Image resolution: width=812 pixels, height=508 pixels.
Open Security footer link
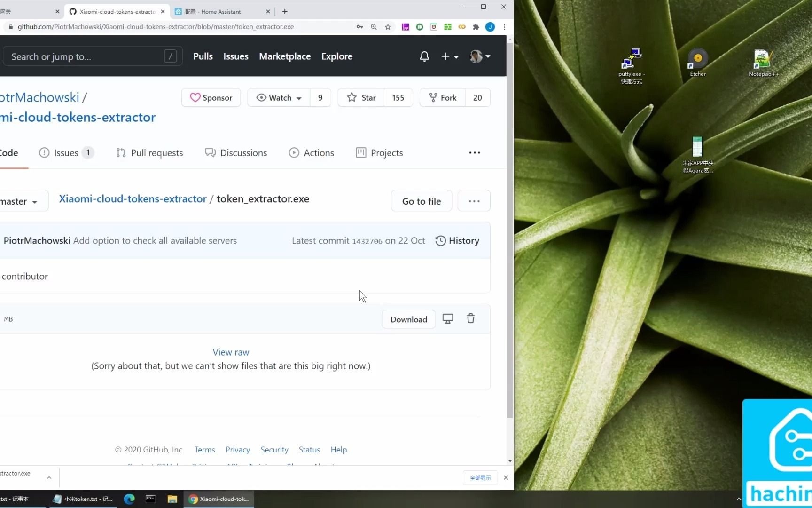(x=274, y=450)
